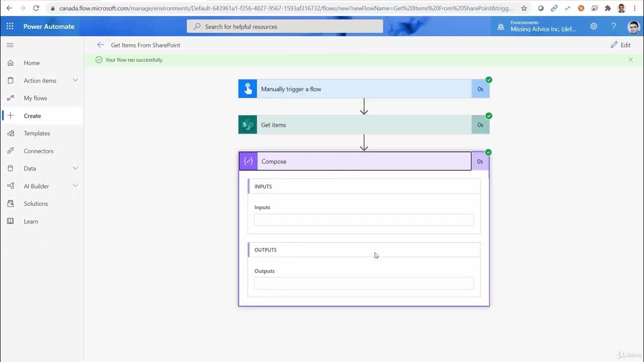644x362 pixels.
Task: Open My flows in the navigation
Action: [35, 98]
